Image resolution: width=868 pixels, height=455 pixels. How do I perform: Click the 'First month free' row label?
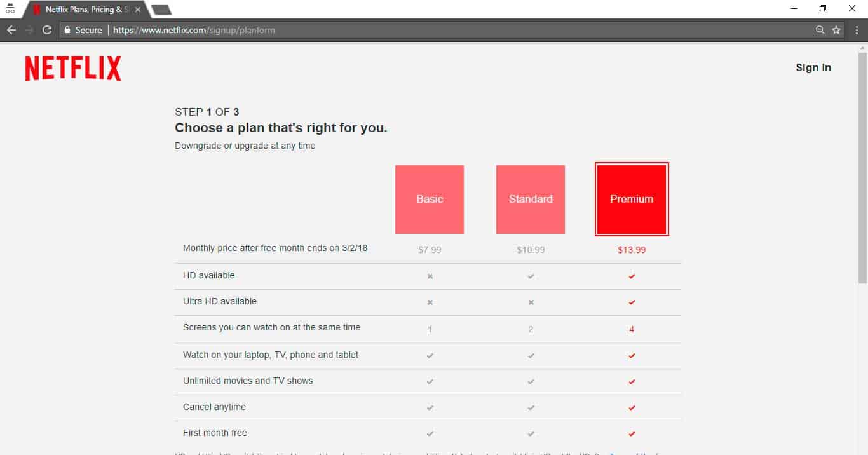click(x=215, y=433)
